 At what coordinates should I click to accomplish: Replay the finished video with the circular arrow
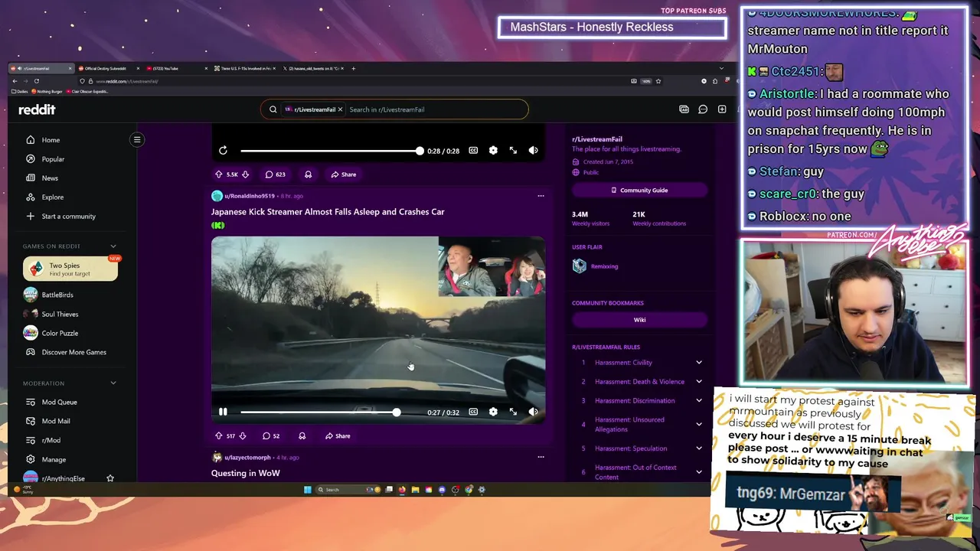[x=223, y=151]
